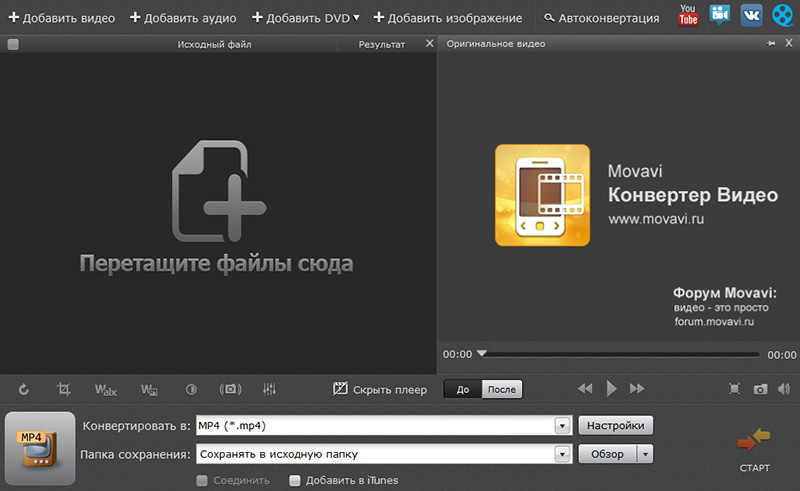Click the video stabilization camera icon
This screenshot has height=491, width=800.
(230, 389)
